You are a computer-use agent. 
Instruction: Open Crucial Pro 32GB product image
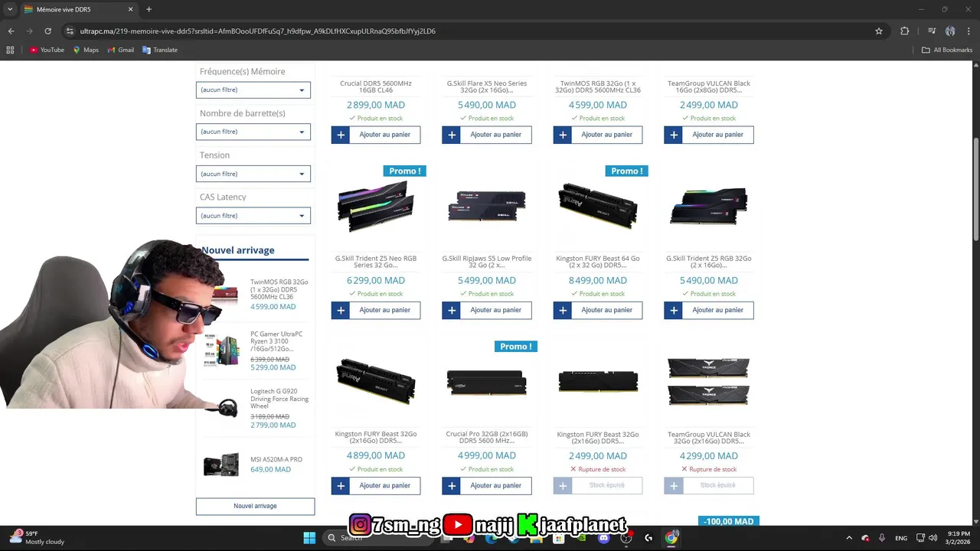(487, 382)
